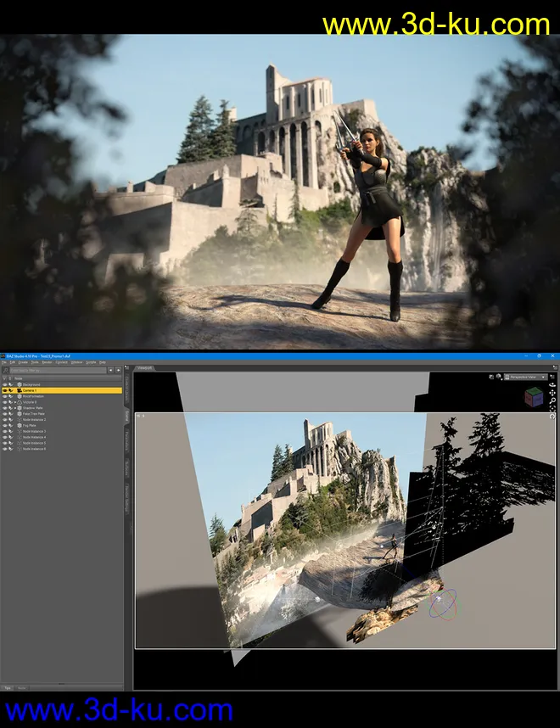Toggle visibility of Fog Plate node
560x728 pixels.
click(x=5, y=425)
